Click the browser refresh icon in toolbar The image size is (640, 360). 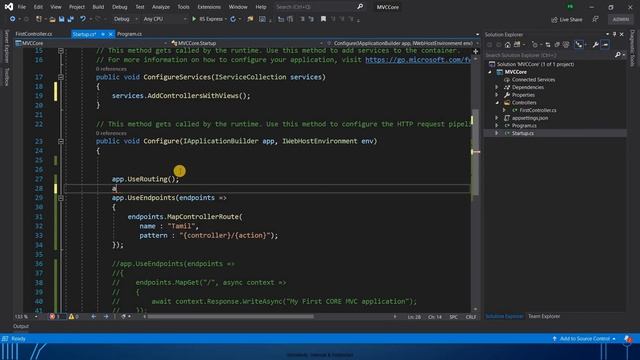[x=233, y=19]
